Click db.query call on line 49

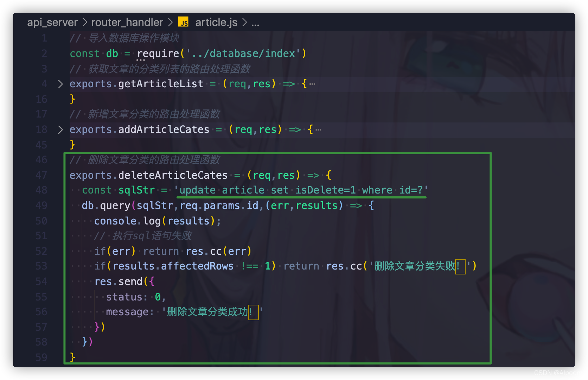(106, 205)
